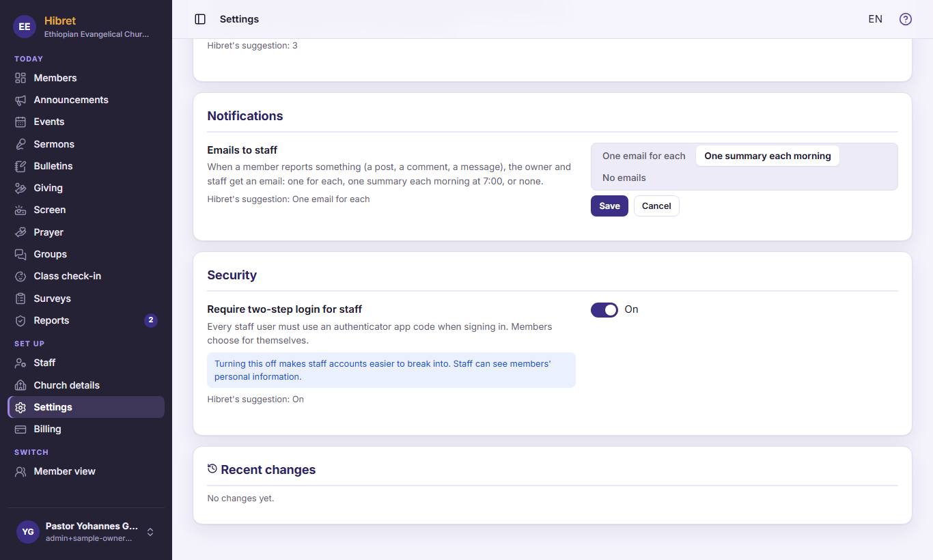
Task: Click the Reports shield icon
Action: tap(20, 320)
